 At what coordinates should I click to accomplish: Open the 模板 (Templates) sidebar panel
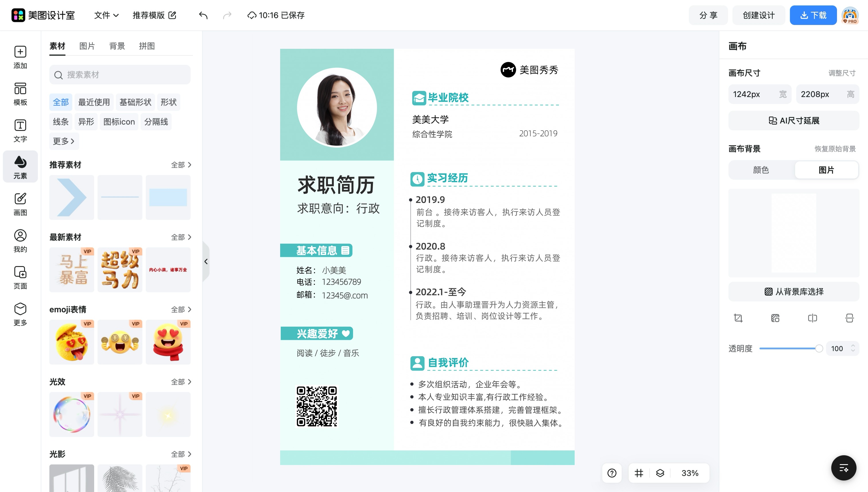coord(20,94)
